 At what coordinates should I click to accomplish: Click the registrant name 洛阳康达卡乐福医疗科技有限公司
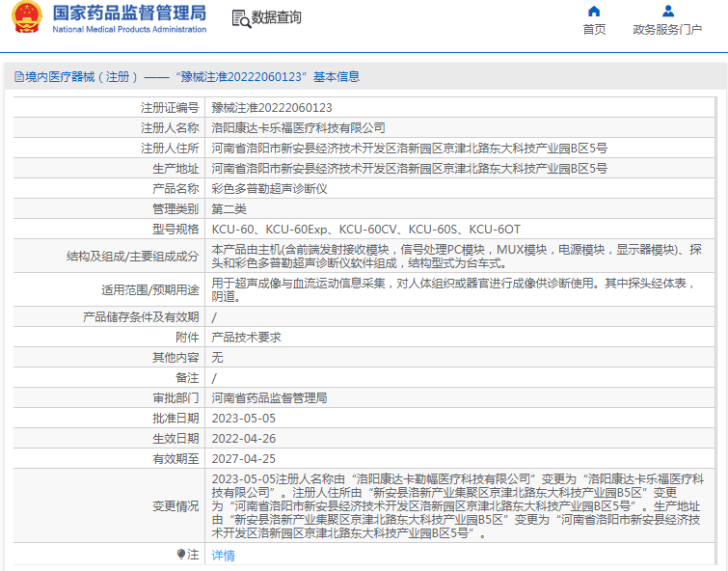click(x=298, y=128)
